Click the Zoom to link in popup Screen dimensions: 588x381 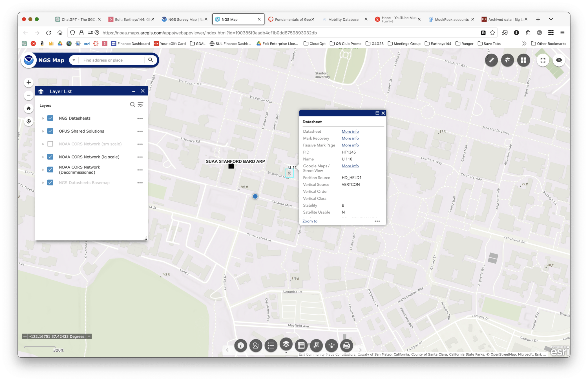click(310, 221)
